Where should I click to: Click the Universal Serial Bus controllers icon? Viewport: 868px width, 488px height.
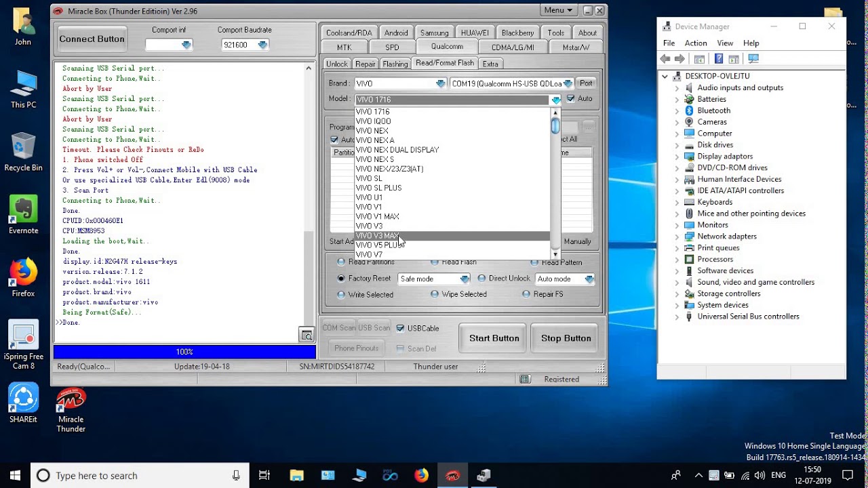pos(690,317)
